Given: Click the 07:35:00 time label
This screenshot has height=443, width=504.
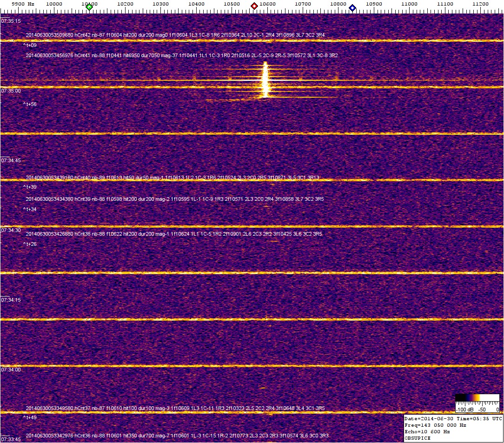Looking at the screenshot, I should click(11, 91).
